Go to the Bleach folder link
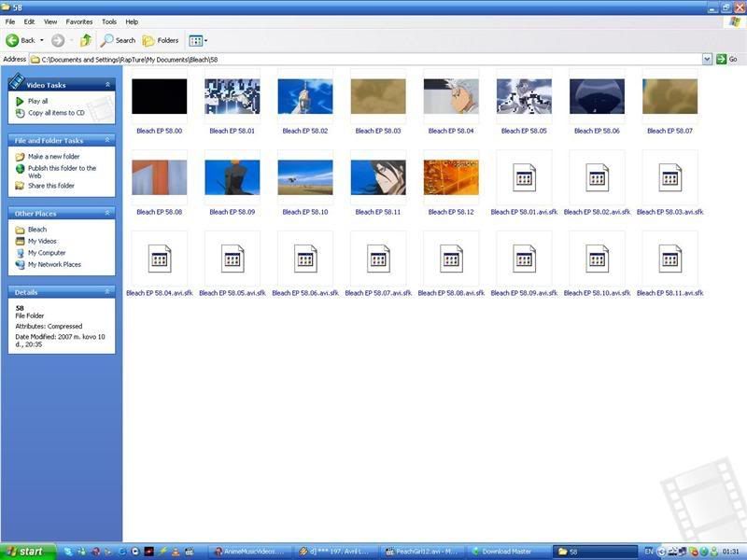Image resolution: width=747 pixels, height=560 pixels. click(31, 230)
